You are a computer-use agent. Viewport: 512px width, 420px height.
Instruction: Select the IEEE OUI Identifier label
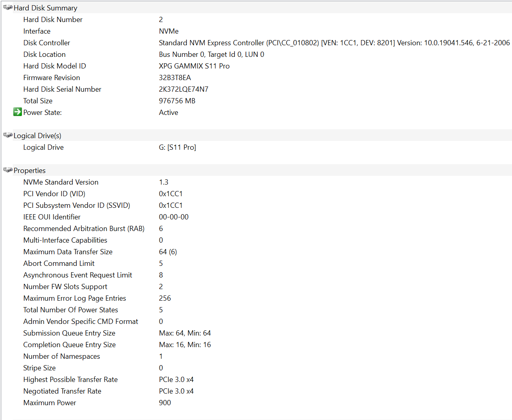coord(52,217)
